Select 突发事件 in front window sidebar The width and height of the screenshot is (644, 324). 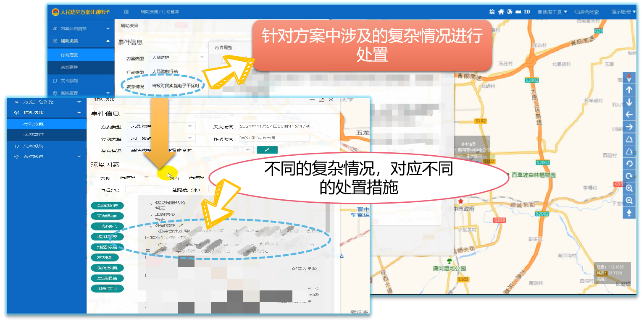click(47, 135)
